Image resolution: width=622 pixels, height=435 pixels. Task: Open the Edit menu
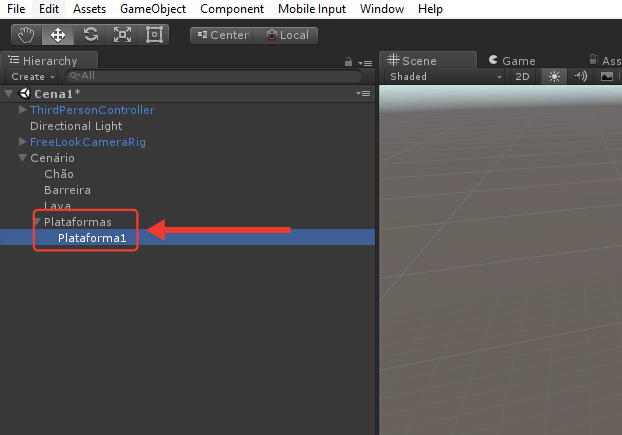tap(49, 9)
